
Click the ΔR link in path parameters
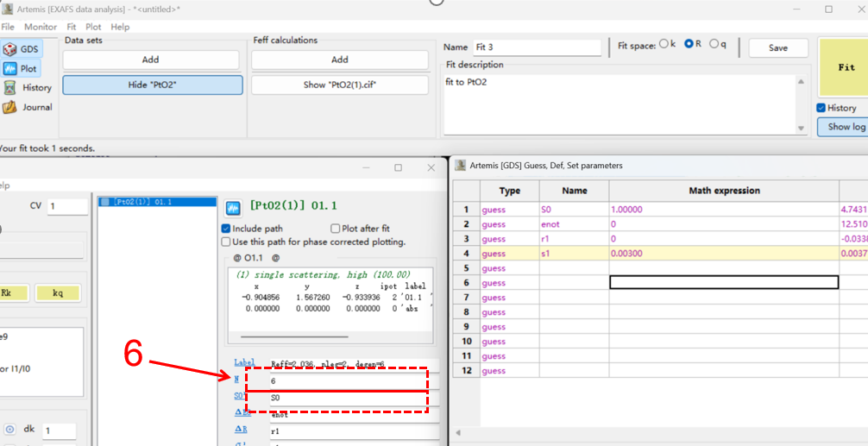pyautogui.click(x=241, y=430)
